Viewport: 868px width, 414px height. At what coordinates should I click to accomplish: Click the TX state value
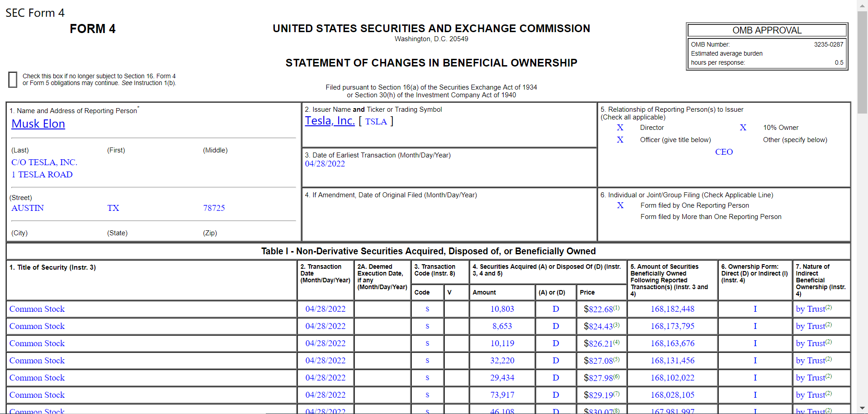[113, 208]
